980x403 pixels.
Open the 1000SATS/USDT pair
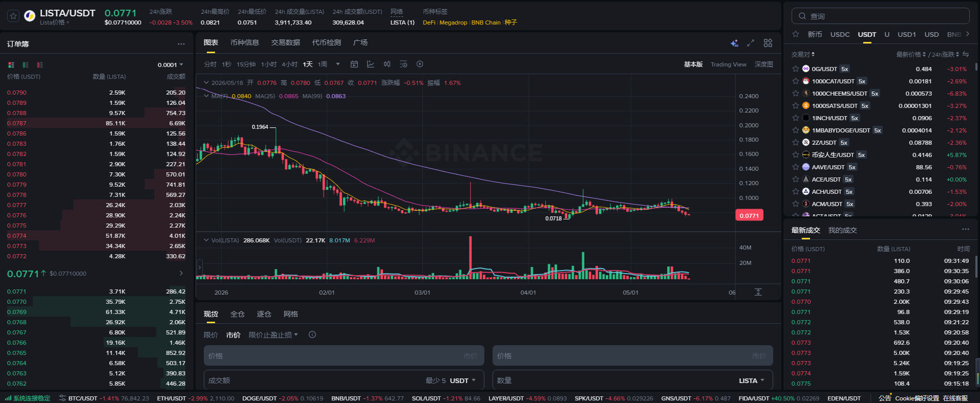coord(881,106)
